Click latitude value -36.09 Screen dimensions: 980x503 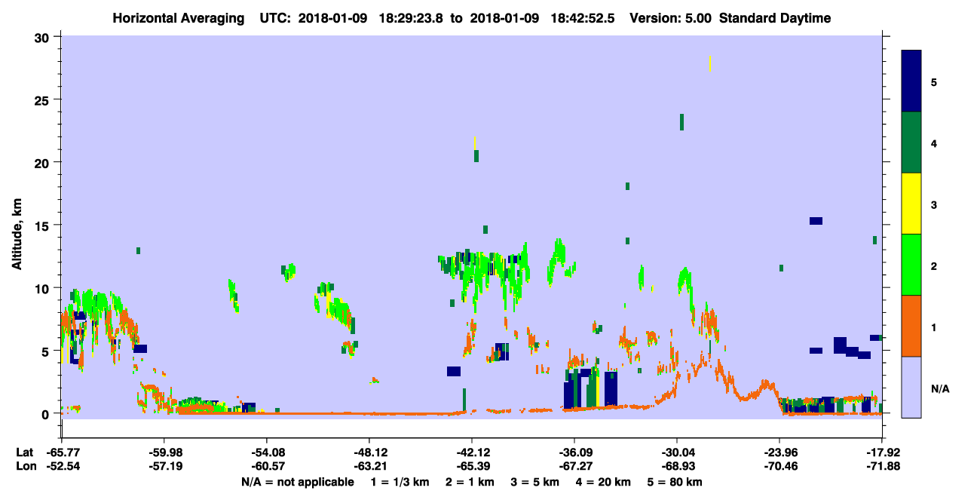click(x=574, y=452)
